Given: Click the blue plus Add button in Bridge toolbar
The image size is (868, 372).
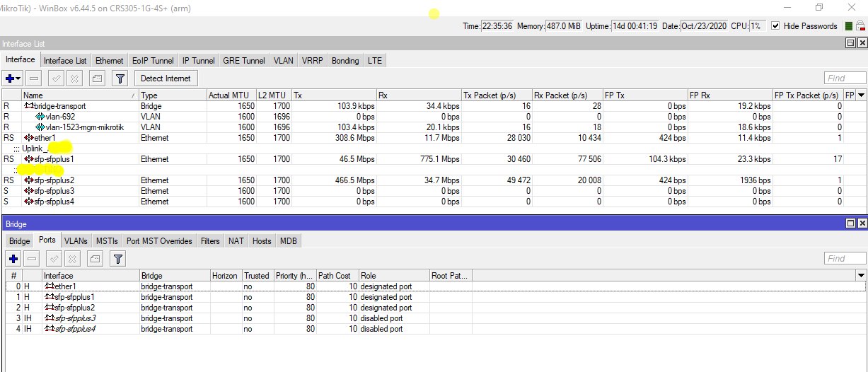Looking at the screenshot, I should tap(13, 259).
